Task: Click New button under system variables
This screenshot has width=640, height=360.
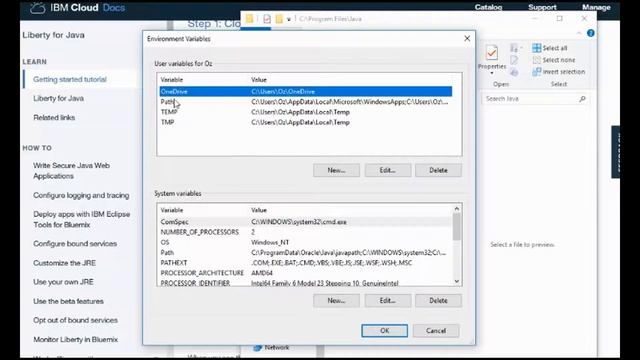Action: click(336, 300)
